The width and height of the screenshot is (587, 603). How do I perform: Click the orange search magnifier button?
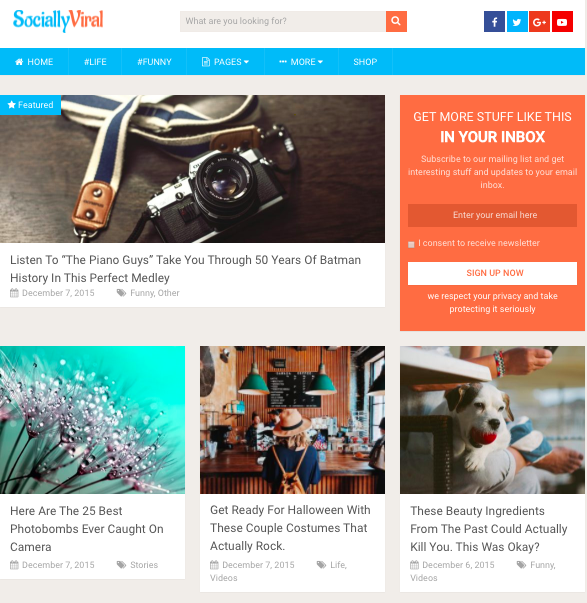click(x=396, y=21)
